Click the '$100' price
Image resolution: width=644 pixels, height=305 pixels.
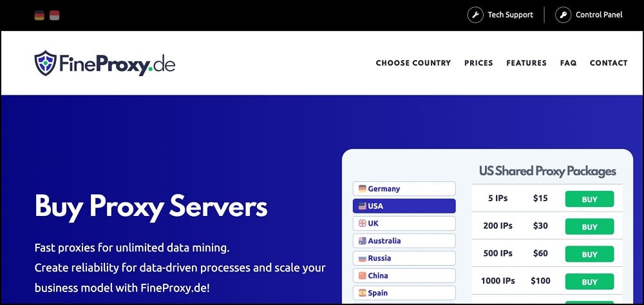pos(540,280)
